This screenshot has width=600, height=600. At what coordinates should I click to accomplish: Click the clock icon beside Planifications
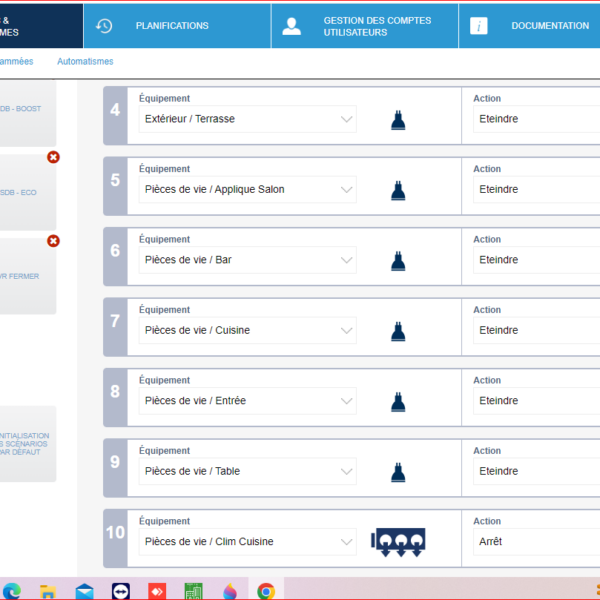104,26
